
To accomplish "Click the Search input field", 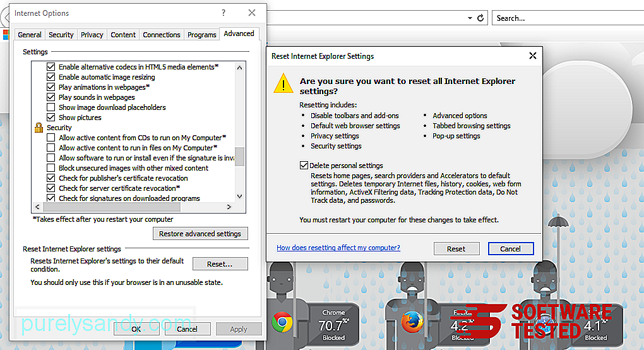I will tap(568, 18).
